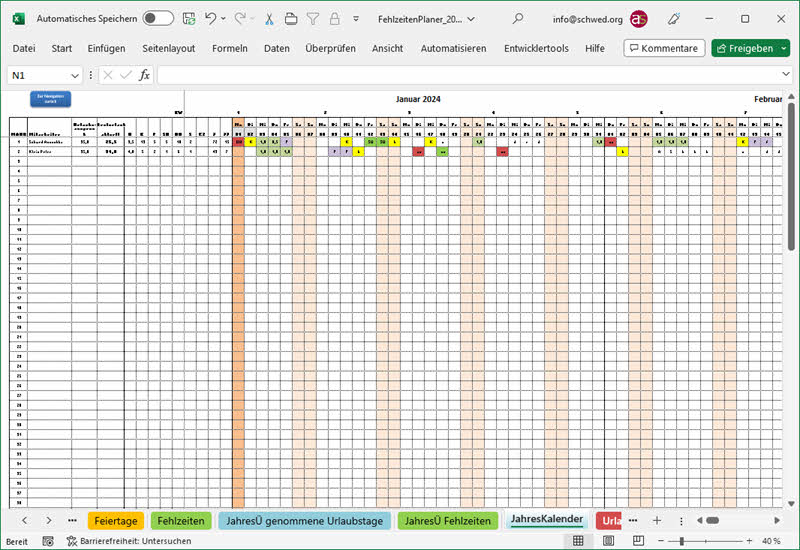Open the Formeln ribbon tab
800x550 pixels.
coord(229,48)
